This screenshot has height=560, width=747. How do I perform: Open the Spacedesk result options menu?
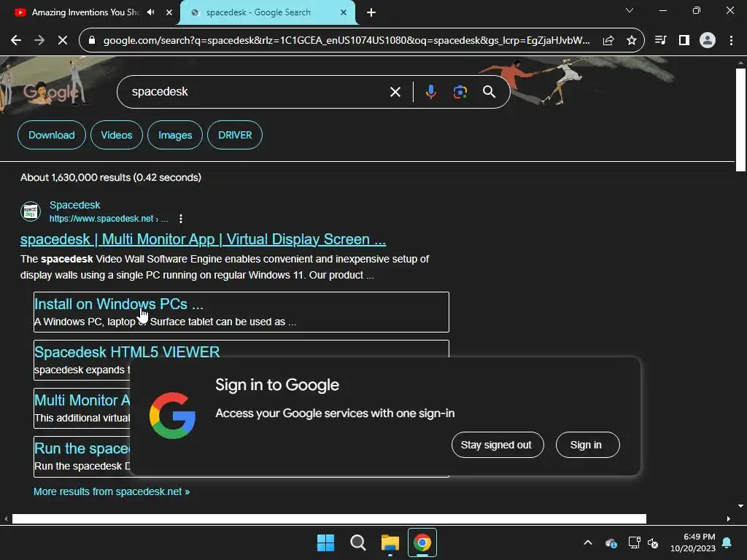click(x=181, y=219)
